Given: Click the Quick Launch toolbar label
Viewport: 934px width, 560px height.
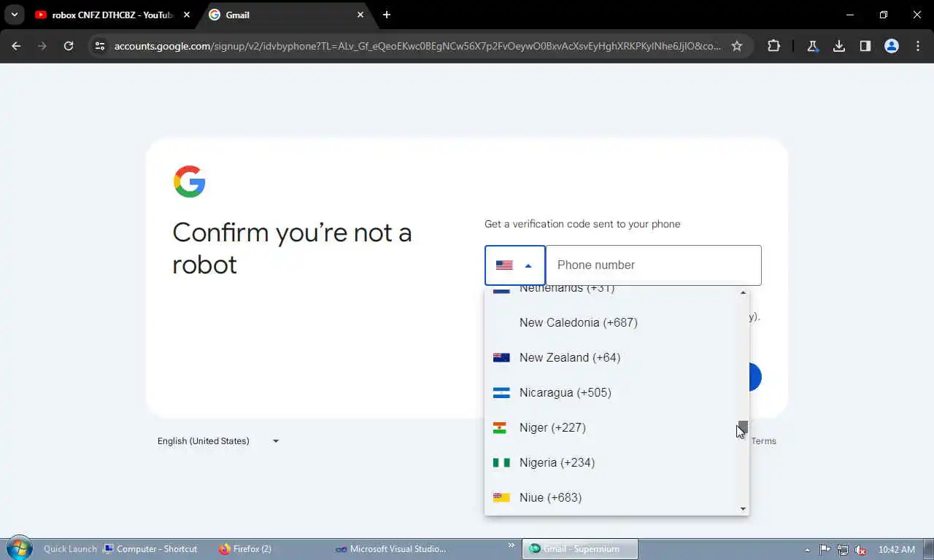Looking at the screenshot, I should [x=70, y=549].
